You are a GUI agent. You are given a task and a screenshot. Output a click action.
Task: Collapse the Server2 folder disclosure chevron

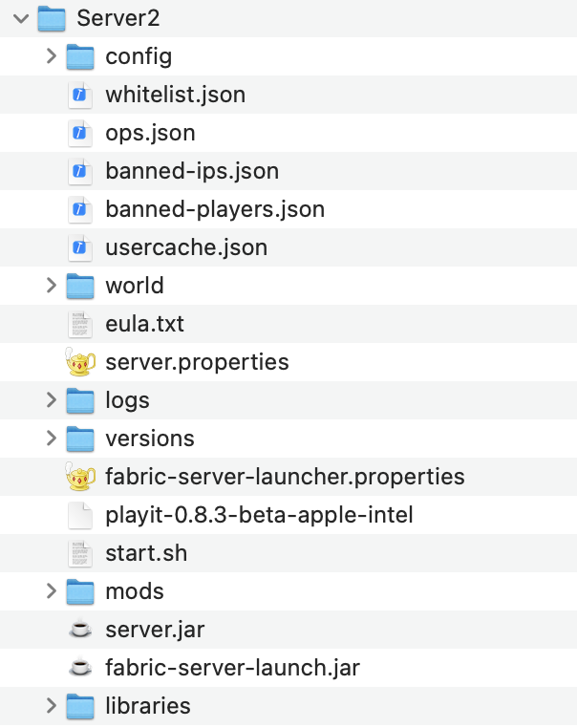[x=21, y=18]
